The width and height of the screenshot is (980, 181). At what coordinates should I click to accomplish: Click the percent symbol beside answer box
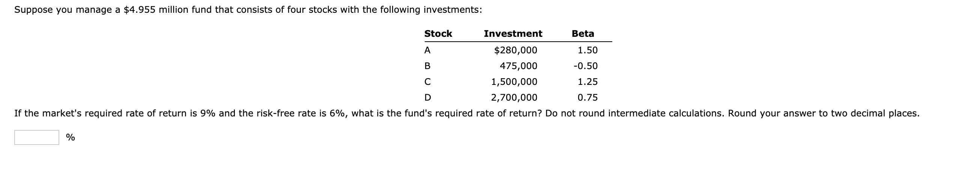pyautogui.click(x=71, y=137)
